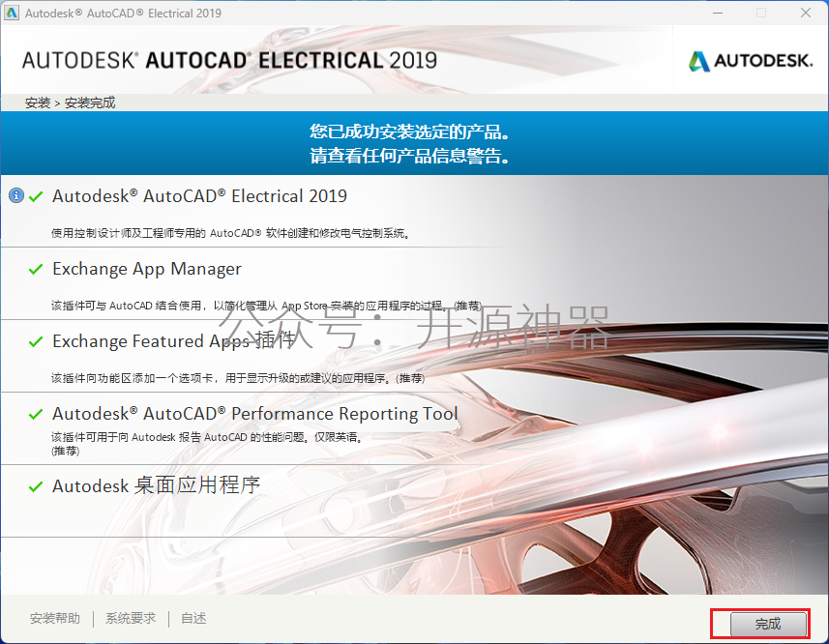Click green checkmark next to Performance Reporting Tool
Image resolution: width=829 pixels, height=644 pixels.
click(x=36, y=414)
